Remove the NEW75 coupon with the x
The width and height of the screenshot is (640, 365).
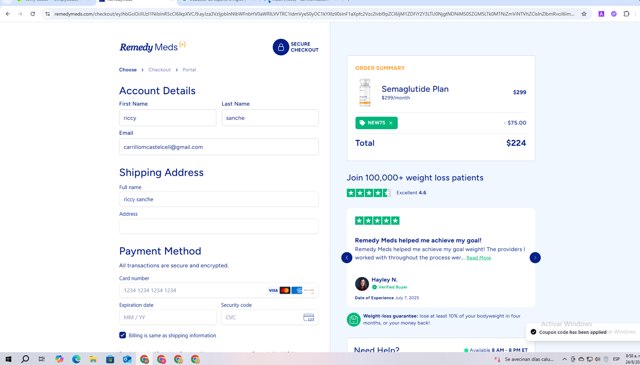tap(391, 123)
